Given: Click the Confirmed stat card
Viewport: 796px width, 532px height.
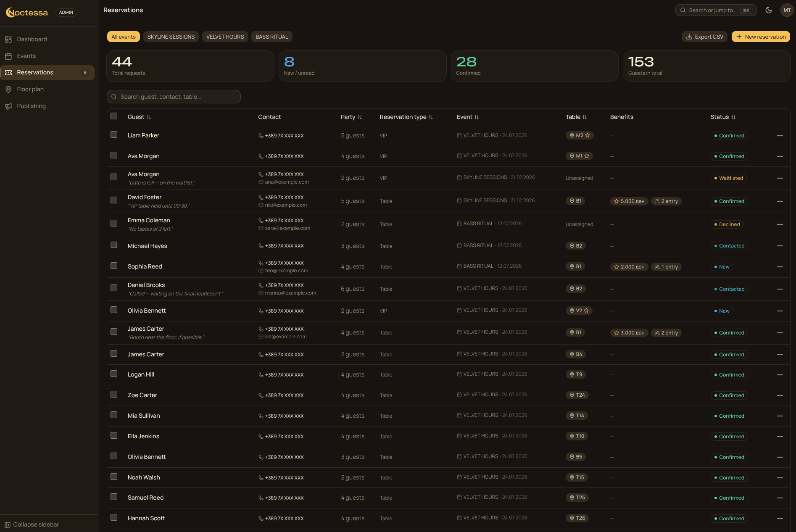Looking at the screenshot, I should point(534,66).
